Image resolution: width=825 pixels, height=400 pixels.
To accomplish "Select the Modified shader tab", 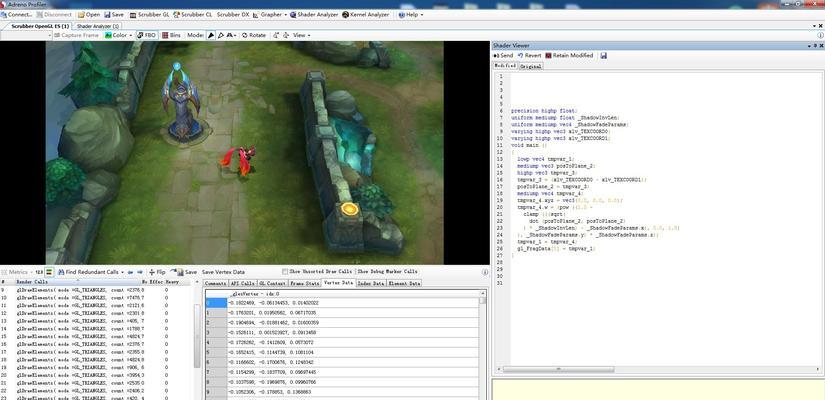I will tap(505, 66).
